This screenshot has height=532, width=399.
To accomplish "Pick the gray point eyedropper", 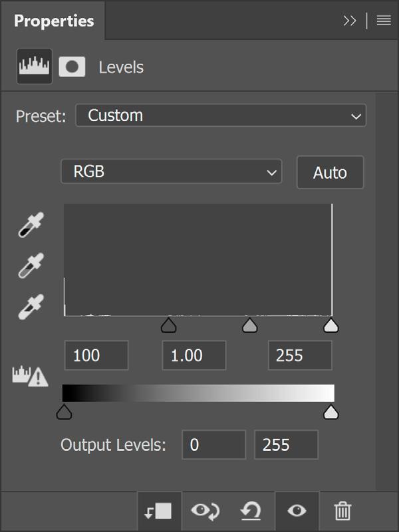I will pyautogui.click(x=29, y=264).
